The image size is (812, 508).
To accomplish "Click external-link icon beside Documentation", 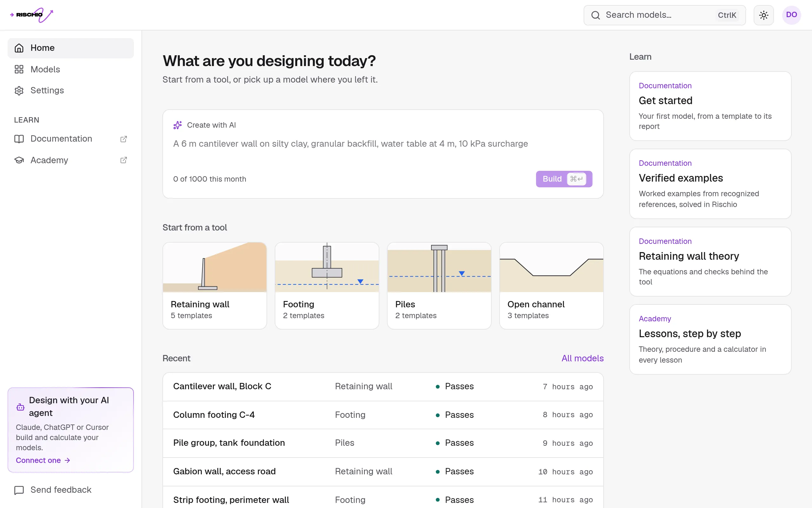I will pyautogui.click(x=123, y=139).
